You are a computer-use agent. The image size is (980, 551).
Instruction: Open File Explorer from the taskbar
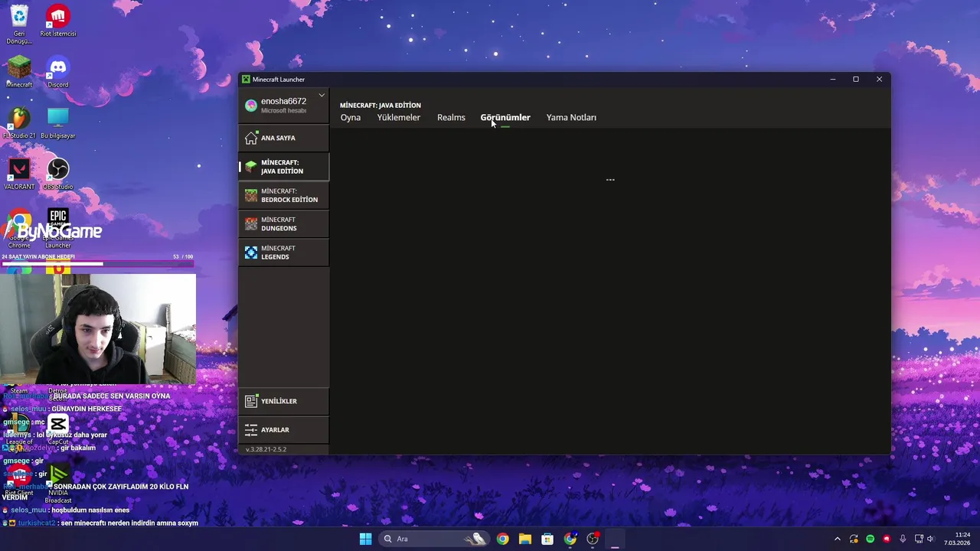tap(525, 539)
